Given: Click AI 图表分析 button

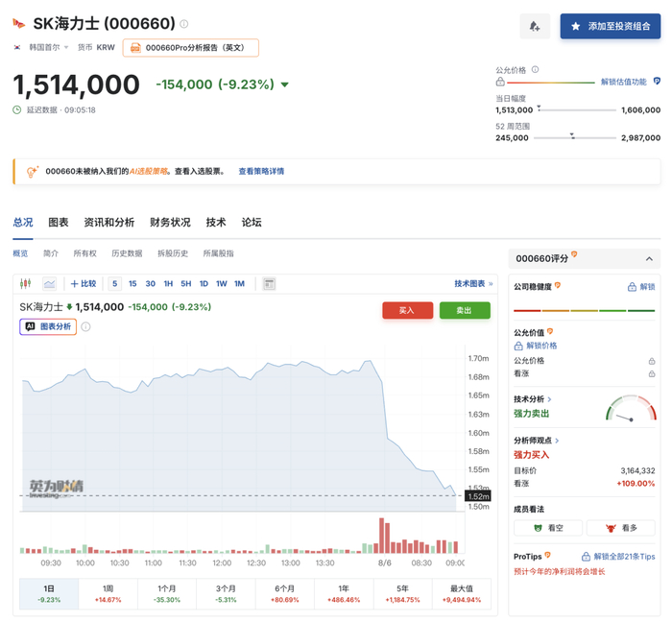Looking at the screenshot, I should tap(48, 327).
